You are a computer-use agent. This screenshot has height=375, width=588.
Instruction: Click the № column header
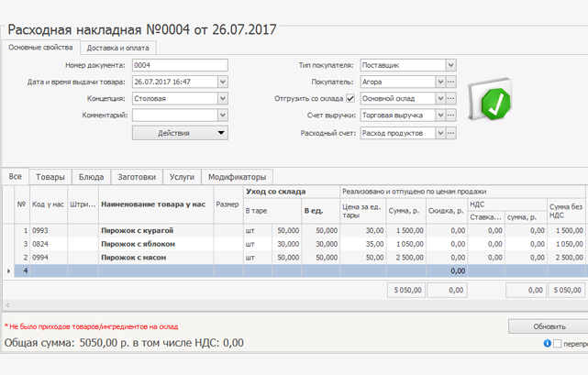pos(22,204)
